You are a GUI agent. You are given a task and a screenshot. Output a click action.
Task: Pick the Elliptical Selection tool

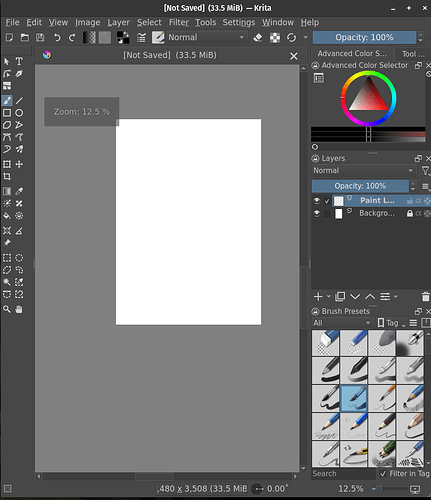coord(19,258)
